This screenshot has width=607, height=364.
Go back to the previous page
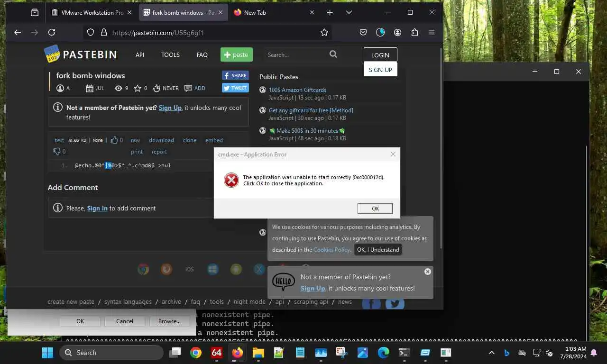pyautogui.click(x=18, y=32)
